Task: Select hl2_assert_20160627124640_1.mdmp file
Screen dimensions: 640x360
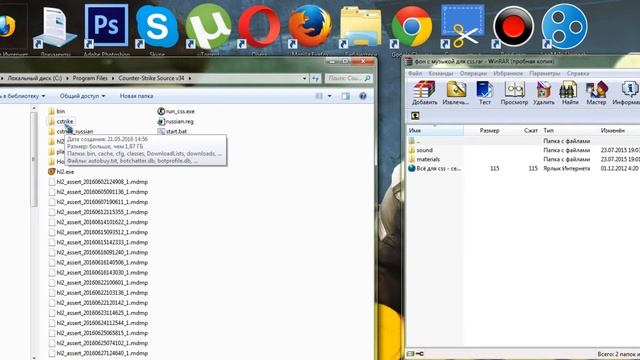Action: click(x=98, y=353)
